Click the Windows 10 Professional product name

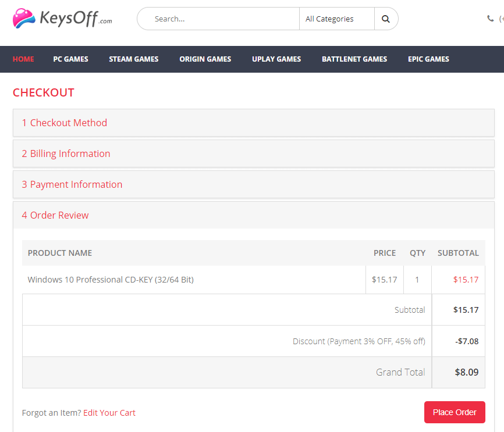111,280
